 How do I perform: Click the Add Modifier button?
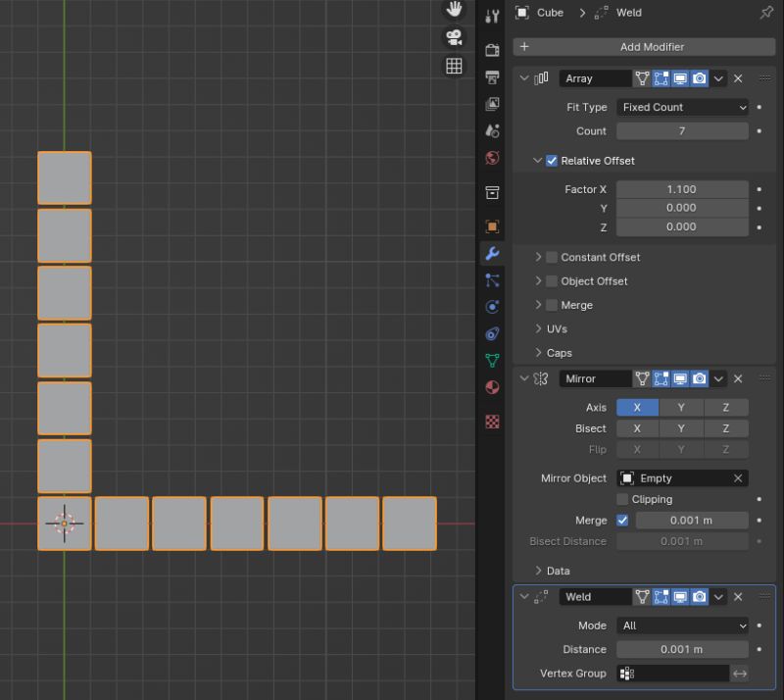pyautogui.click(x=651, y=46)
